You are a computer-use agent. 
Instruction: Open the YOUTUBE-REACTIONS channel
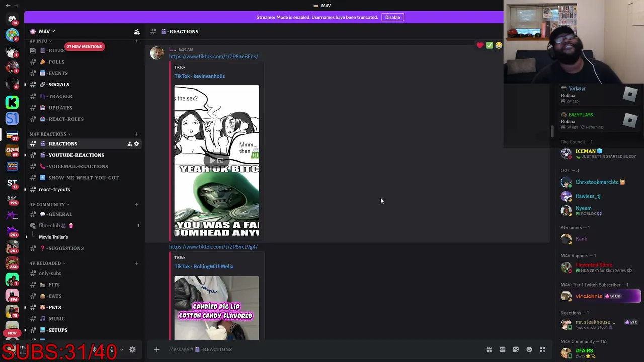pos(84,155)
